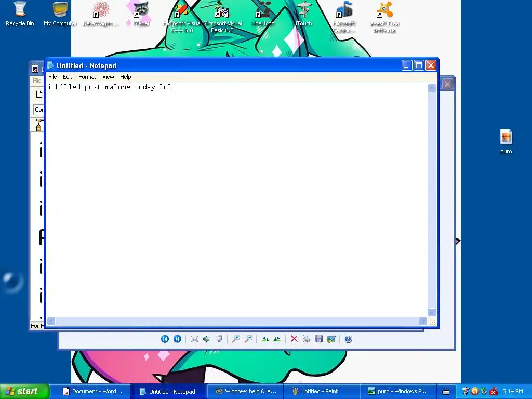The height and width of the screenshot is (399, 532).
Task: Select Microsoft Visual Basic 6.0 shortcut
Action: coord(222,17)
